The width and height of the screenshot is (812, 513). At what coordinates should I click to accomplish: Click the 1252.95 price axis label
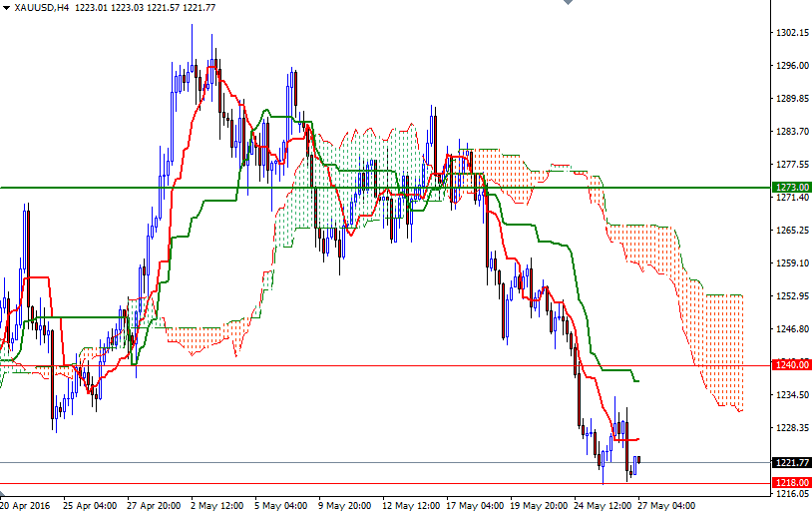tap(792, 295)
